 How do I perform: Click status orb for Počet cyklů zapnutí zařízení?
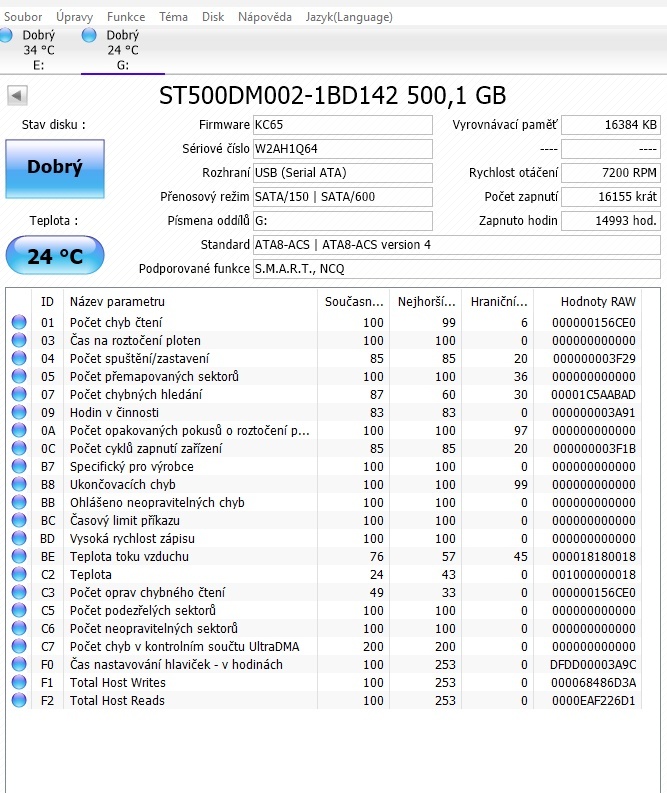[19, 448]
